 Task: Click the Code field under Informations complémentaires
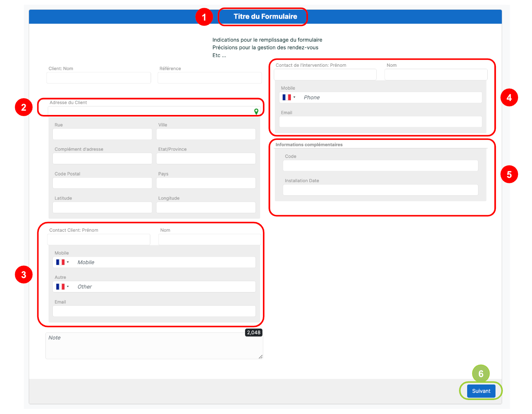(380, 166)
